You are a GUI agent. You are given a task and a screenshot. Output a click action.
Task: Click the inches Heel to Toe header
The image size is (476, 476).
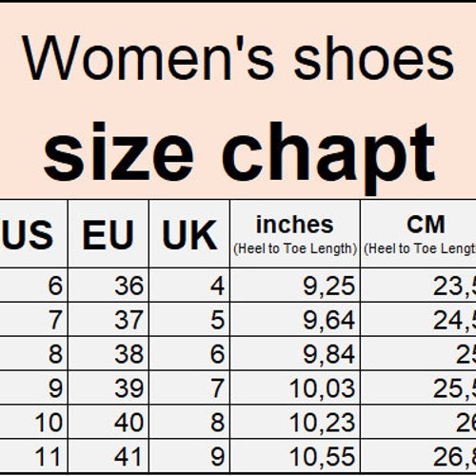click(295, 234)
